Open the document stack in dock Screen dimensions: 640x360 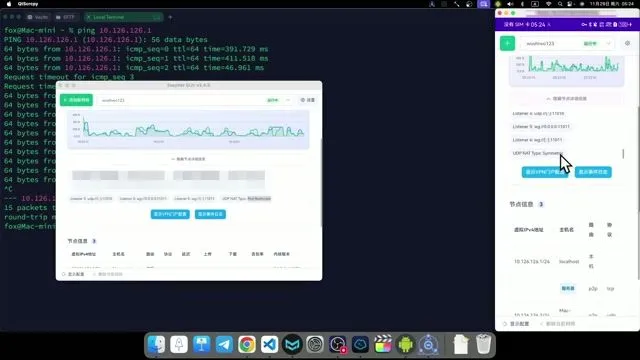pos(461,344)
